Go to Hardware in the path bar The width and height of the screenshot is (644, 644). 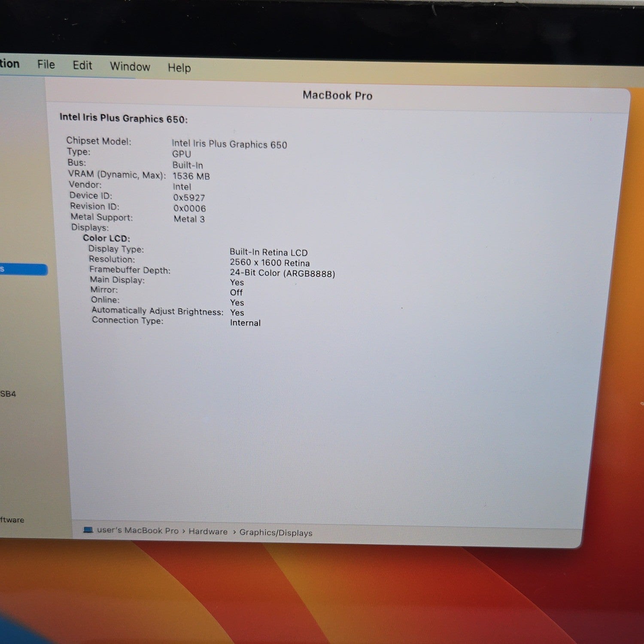pyautogui.click(x=208, y=532)
